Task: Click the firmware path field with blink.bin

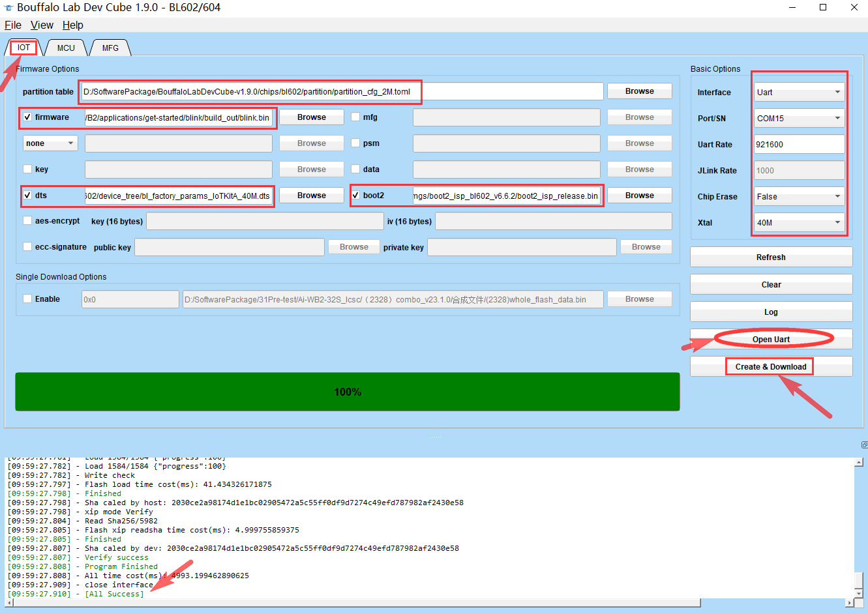Action: click(x=179, y=117)
